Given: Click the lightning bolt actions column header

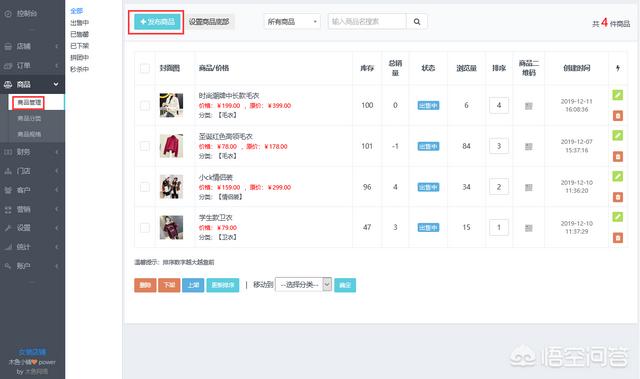Looking at the screenshot, I should pyautogui.click(x=618, y=68).
